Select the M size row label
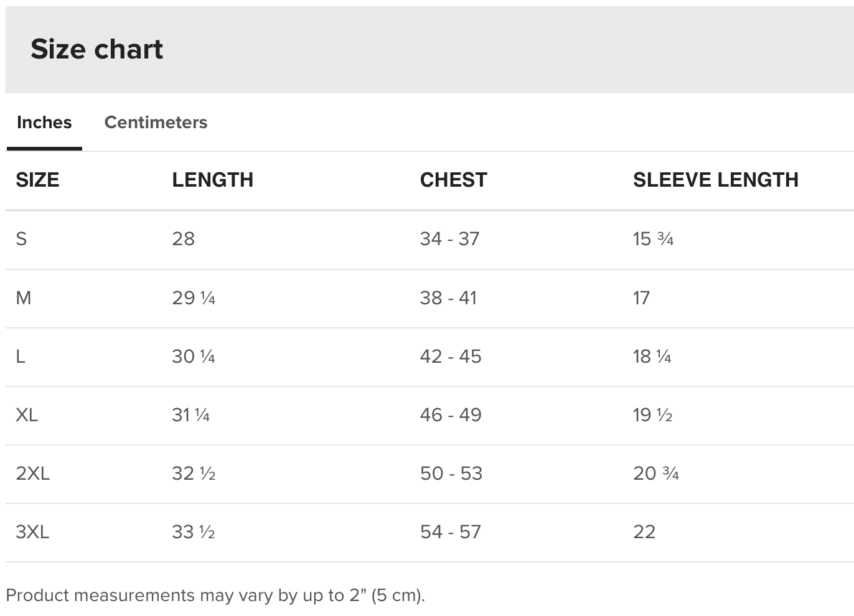Viewport: 854px width, 616px height. point(24,298)
